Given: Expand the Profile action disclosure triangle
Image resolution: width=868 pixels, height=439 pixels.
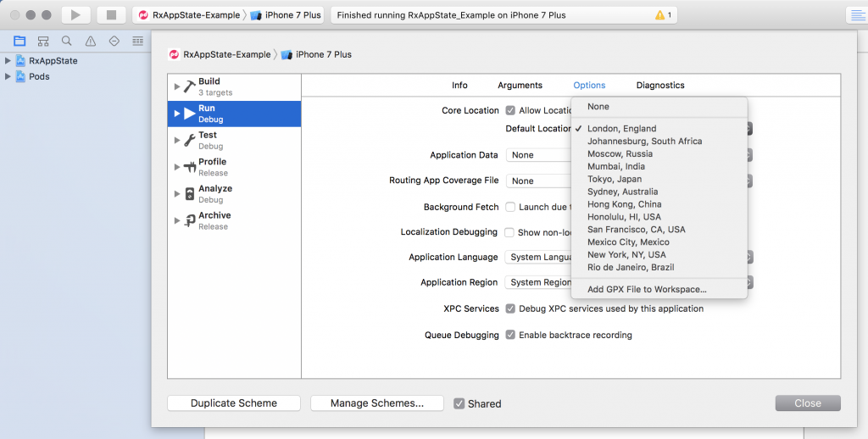Looking at the screenshot, I should click(177, 167).
